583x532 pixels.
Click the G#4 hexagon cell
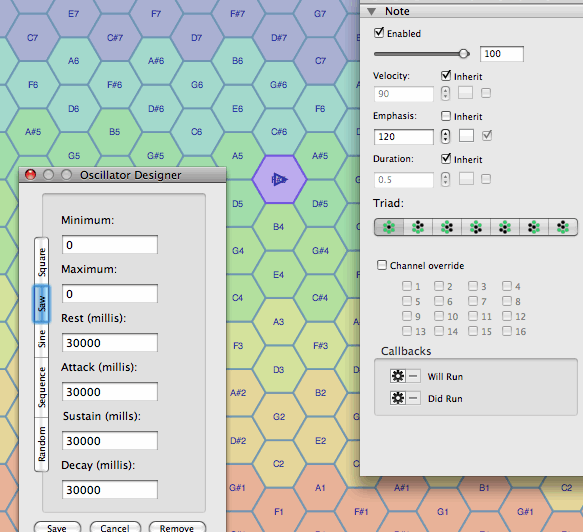320,251
